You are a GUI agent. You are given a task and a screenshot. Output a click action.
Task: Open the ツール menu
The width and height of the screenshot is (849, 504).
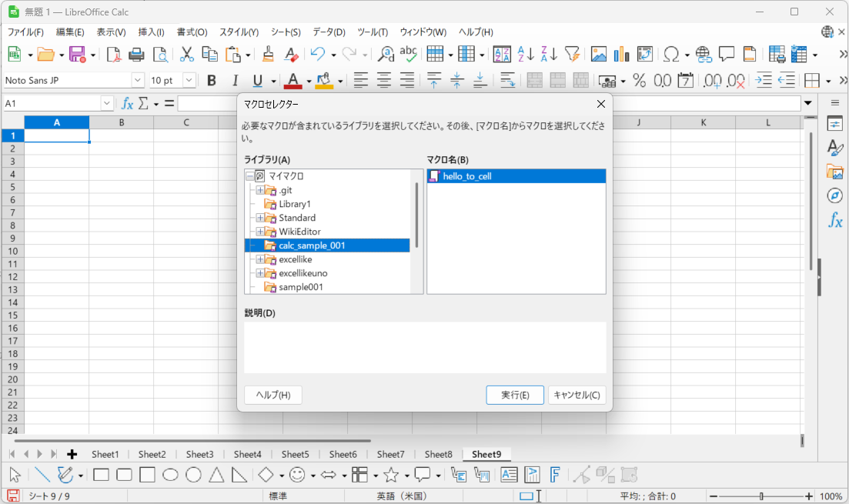click(x=372, y=32)
